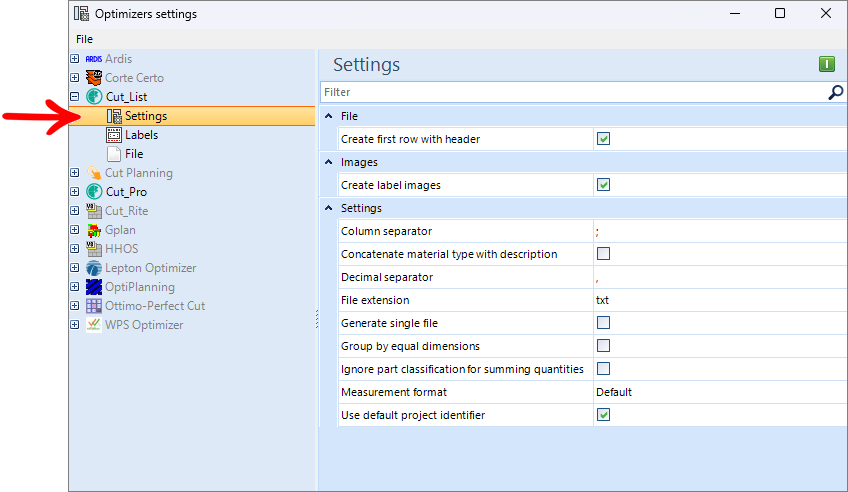Screen dimensions: 848x492
Task: Open the File menu
Action: click(x=84, y=39)
